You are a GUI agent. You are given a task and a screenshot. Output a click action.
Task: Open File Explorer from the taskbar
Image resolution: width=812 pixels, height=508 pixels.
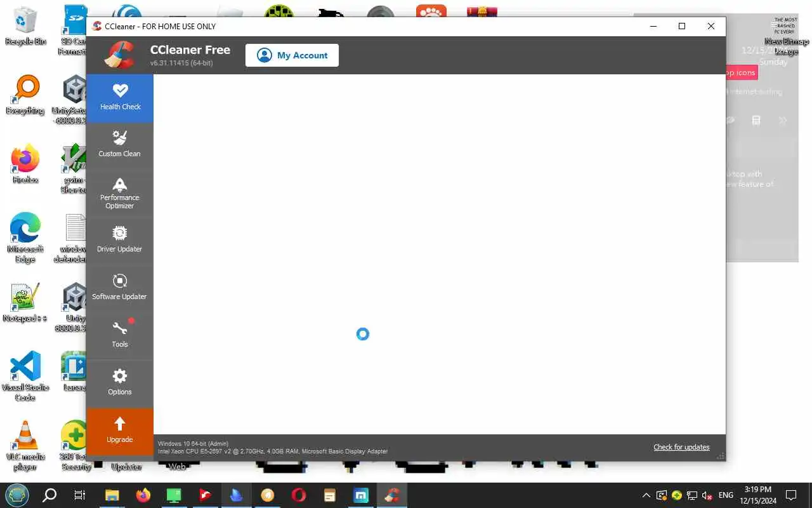click(112, 495)
